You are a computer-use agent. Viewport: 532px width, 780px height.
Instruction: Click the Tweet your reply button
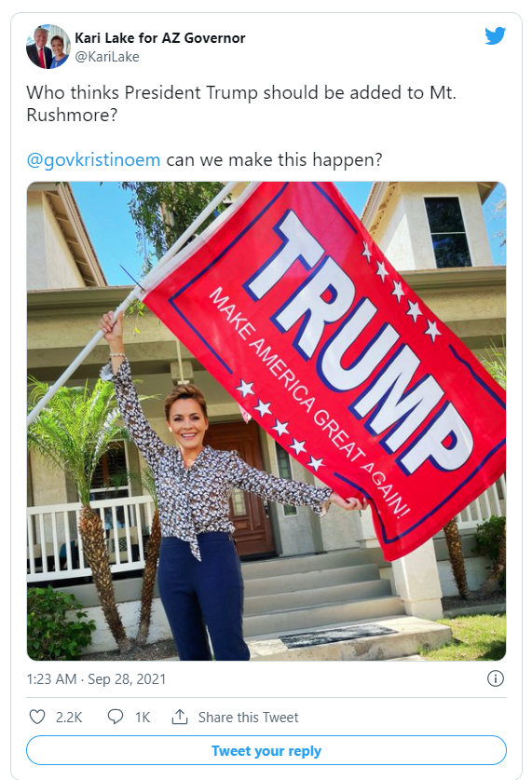(x=266, y=751)
